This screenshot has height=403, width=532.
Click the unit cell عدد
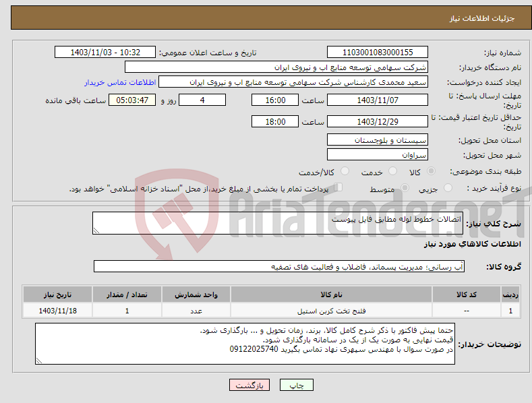196,311
